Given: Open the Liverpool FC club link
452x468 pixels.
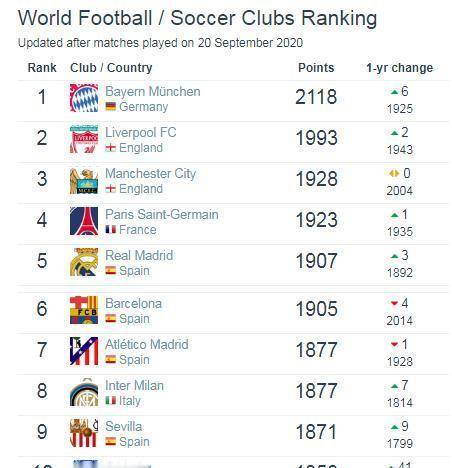Looking at the screenshot, I should (141, 132).
